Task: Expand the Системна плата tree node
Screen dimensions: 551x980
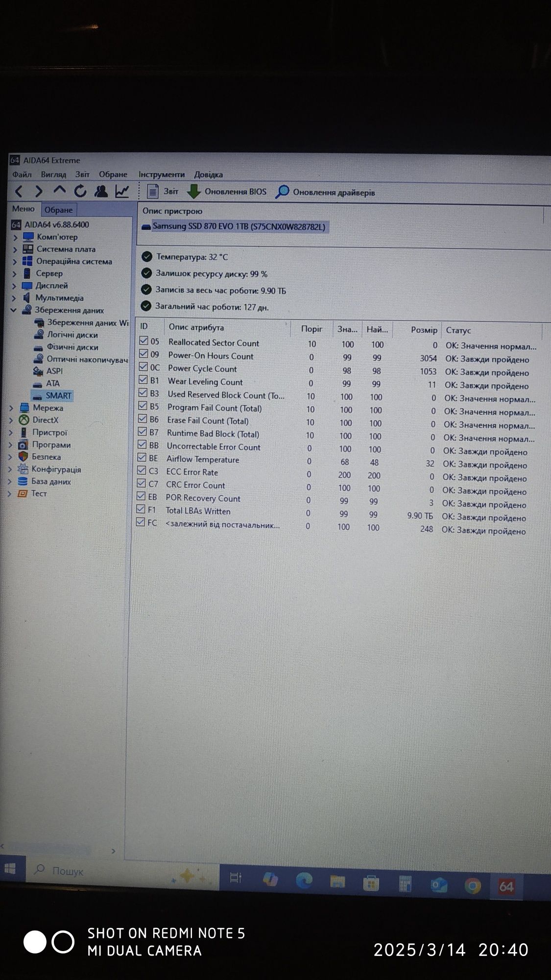Action: (x=15, y=249)
